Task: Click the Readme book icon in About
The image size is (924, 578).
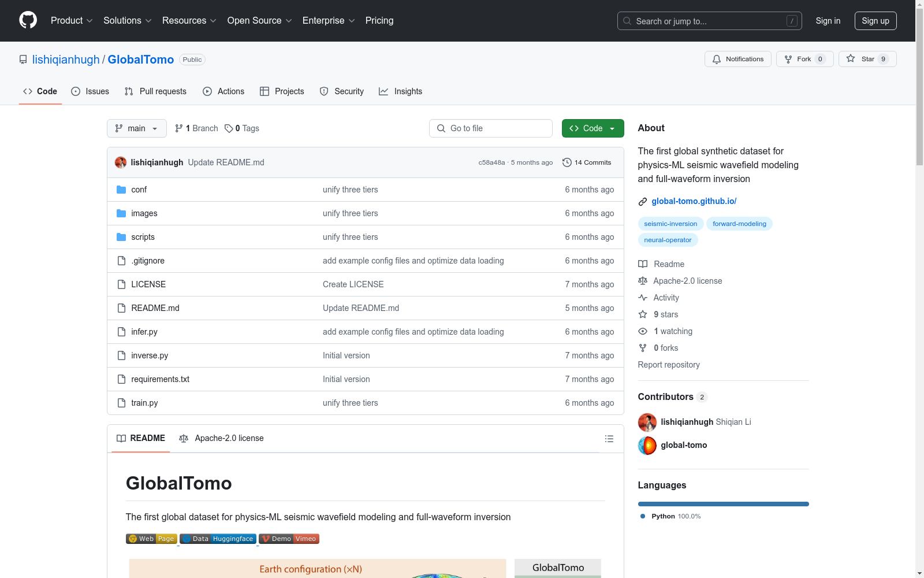Action: (643, 264)
